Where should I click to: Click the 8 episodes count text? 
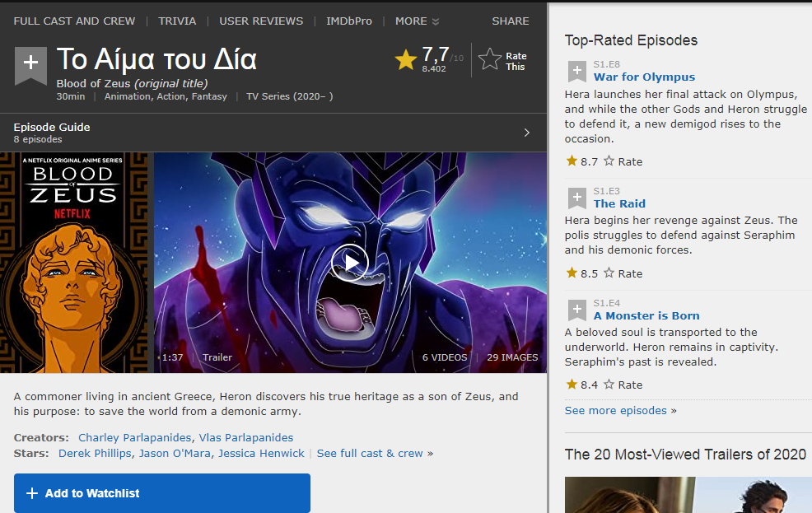pos(38,139)
